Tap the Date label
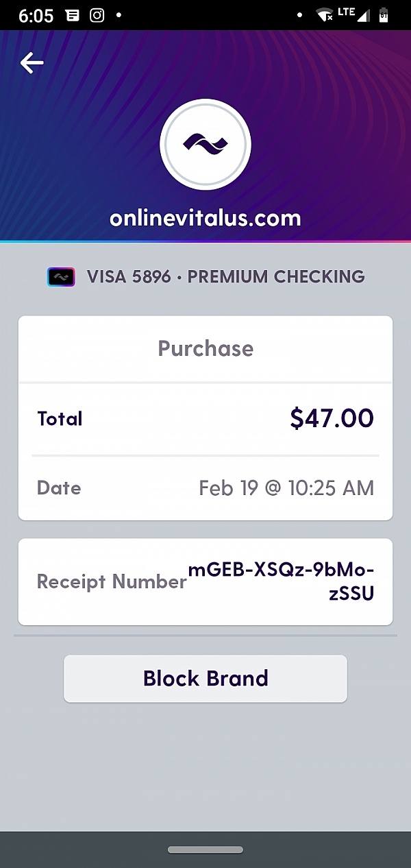Image resolution: width=411 pixels, height=868 pixels. [x=59, y=488]
